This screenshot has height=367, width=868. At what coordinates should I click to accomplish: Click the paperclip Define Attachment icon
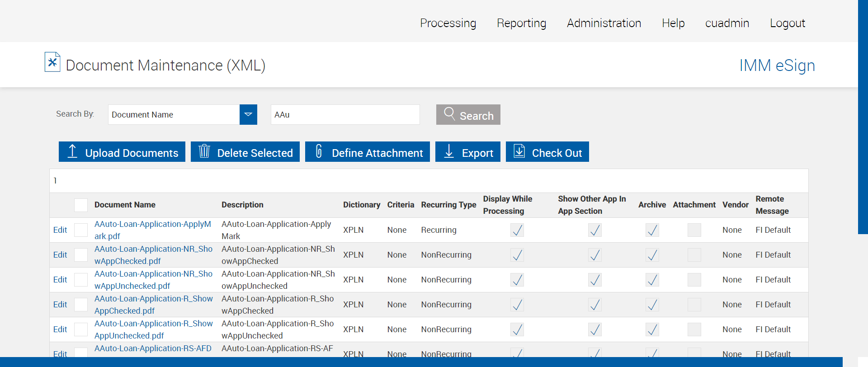319,151
